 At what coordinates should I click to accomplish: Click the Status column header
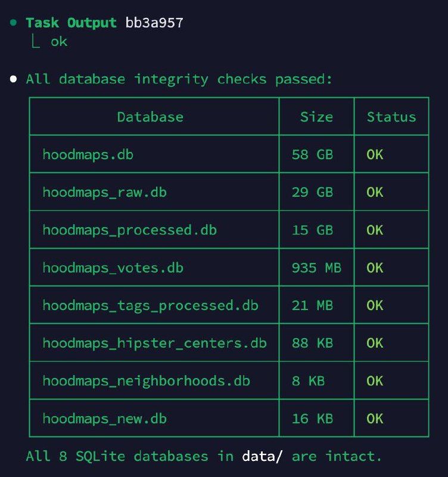pos(391,117)
